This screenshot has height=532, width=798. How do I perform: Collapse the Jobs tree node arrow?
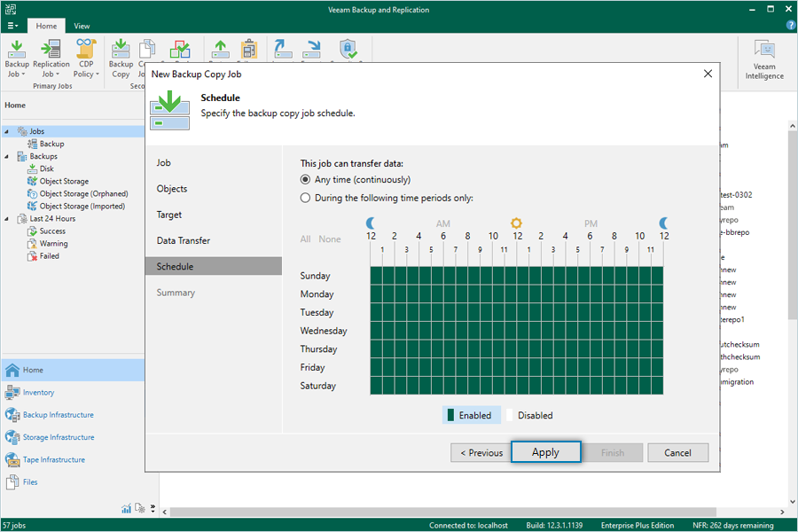[6, 131]
